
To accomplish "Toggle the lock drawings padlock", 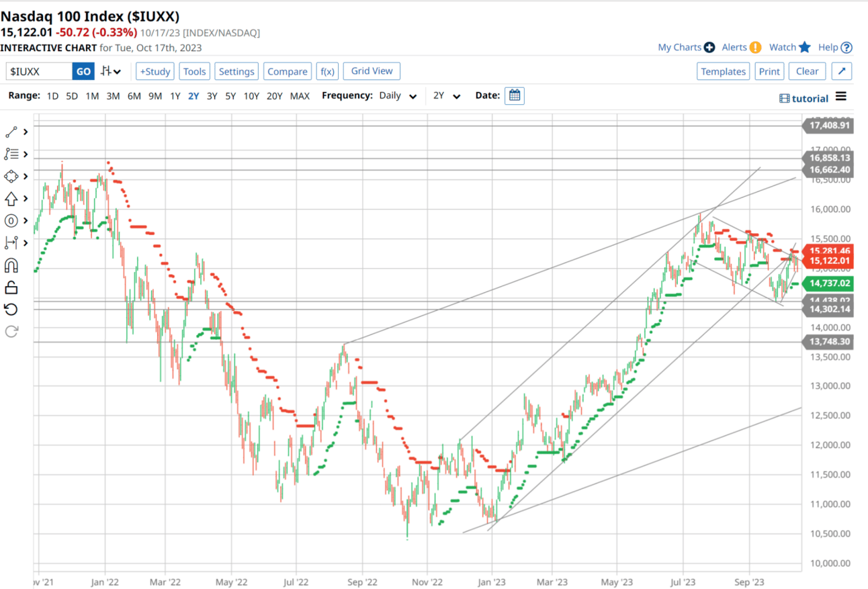I will point(11,287).
